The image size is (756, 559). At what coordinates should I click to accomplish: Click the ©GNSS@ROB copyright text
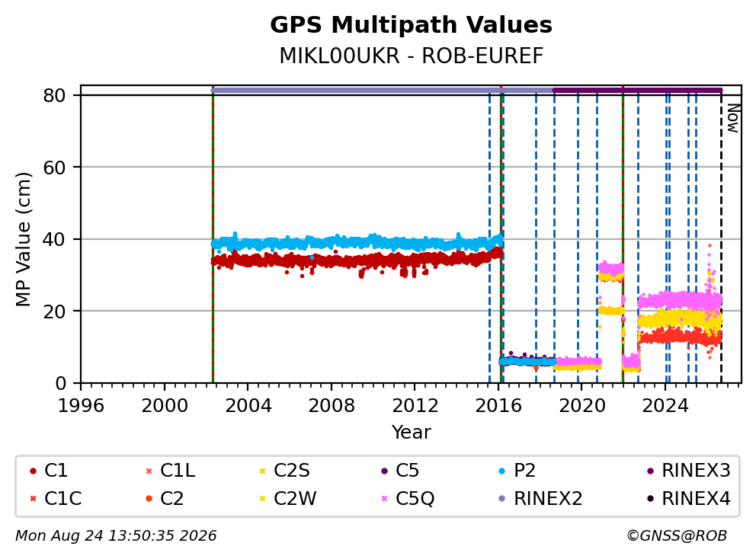point(677,535)
